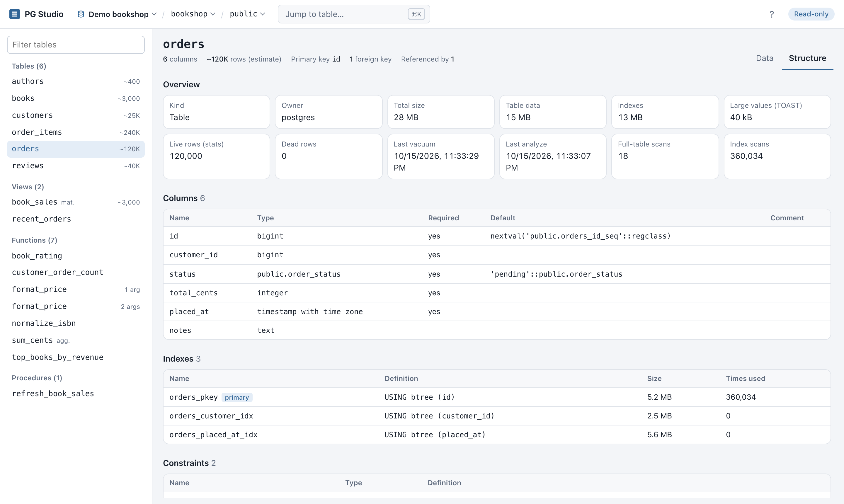Open format_price function with 1 arg

[x=76, y=290]
